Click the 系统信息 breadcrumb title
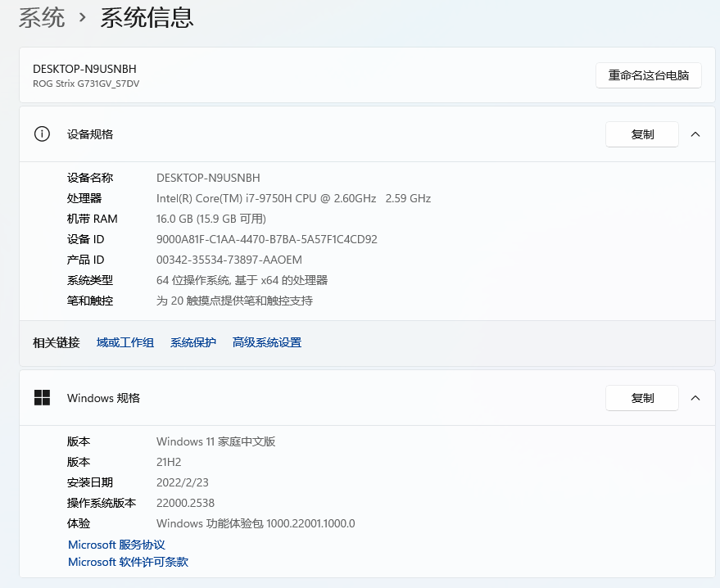 [x=147, y=18]
